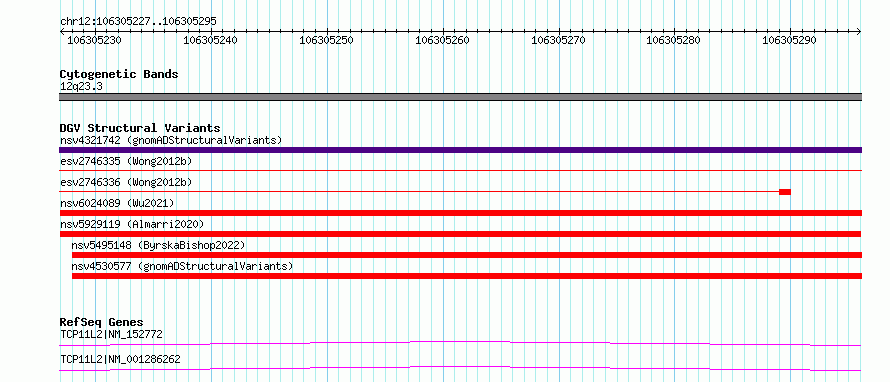The image size is (890, 382).
Task: Open variant label nsv5929119 (Almarri2020)
Action: click(132, 224)
